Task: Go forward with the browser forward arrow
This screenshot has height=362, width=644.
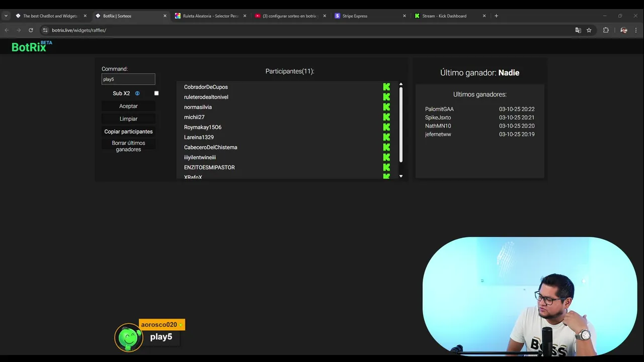Action: [x=19, y=30]
